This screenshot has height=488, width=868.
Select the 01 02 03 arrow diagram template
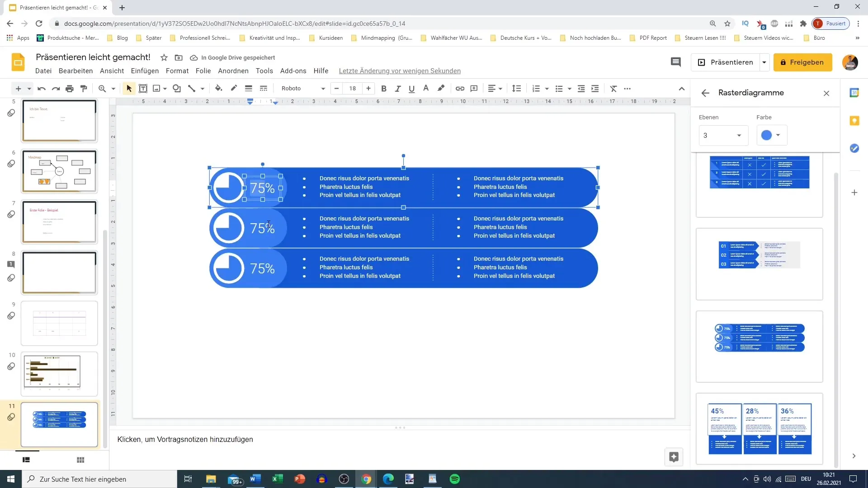click(759, 264)
